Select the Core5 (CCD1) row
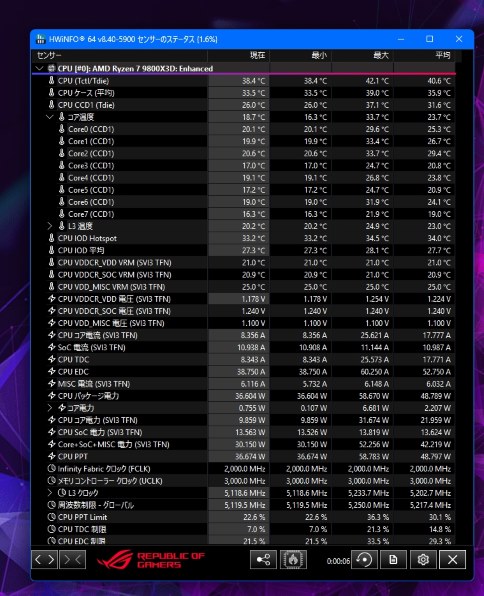Viewport: 484px width, 596px height. (244, 190)
